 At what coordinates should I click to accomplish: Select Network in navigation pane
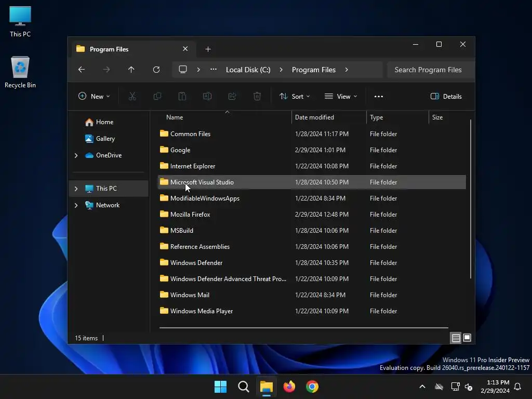[x=108, y=205]
